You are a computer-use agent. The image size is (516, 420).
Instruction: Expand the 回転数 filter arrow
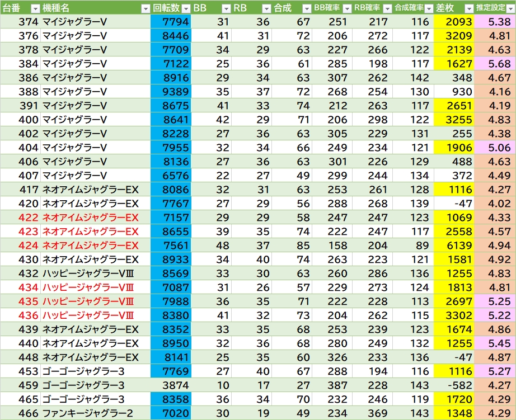[x=185, y=8]
